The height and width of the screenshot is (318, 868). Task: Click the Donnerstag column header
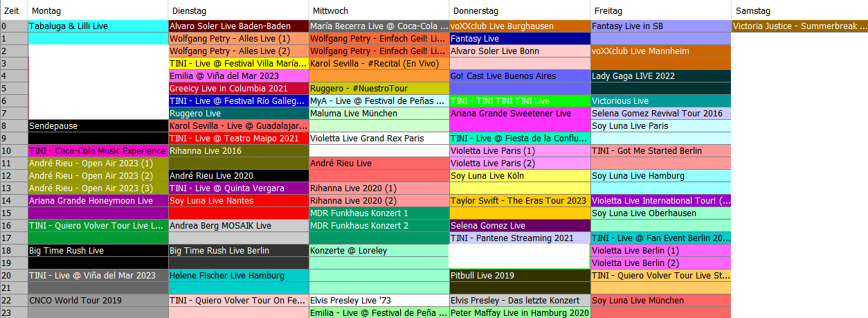pos(519,10)
